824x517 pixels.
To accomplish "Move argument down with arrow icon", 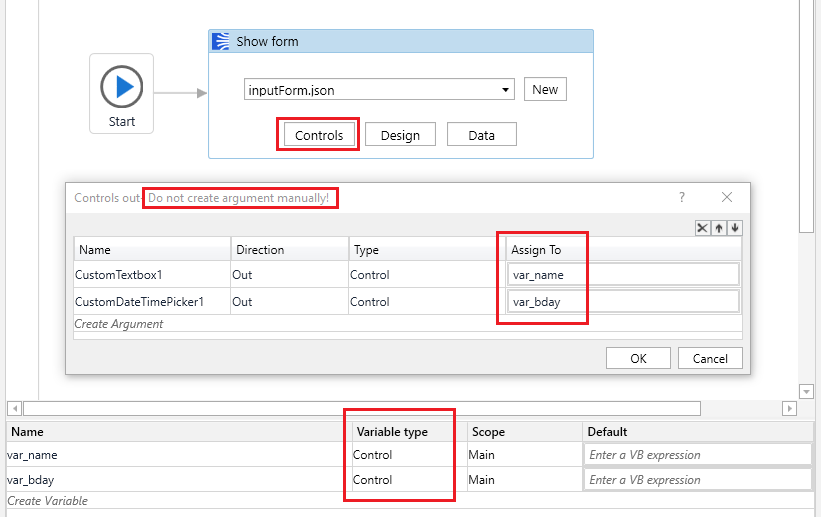I will 735,228.
